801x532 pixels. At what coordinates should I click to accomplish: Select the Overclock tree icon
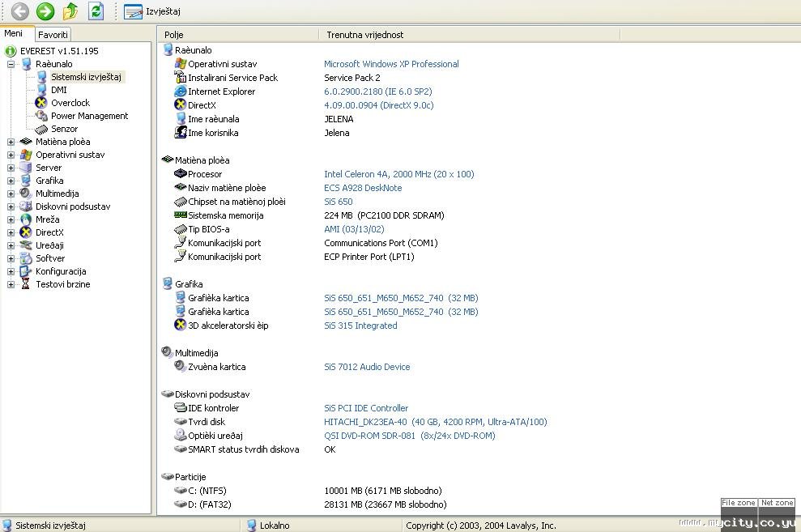pos(42,103)
